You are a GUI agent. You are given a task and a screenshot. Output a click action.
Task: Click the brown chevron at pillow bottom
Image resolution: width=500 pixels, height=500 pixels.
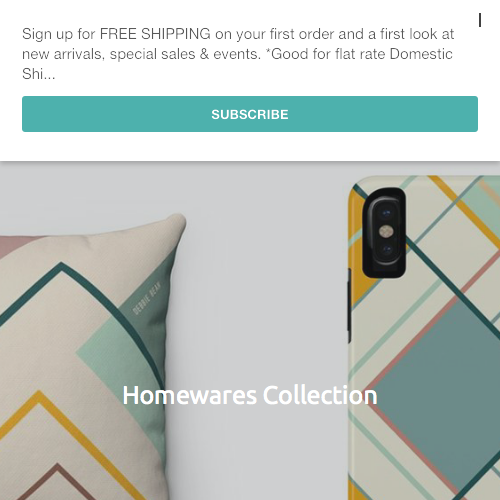click(57, 480)
